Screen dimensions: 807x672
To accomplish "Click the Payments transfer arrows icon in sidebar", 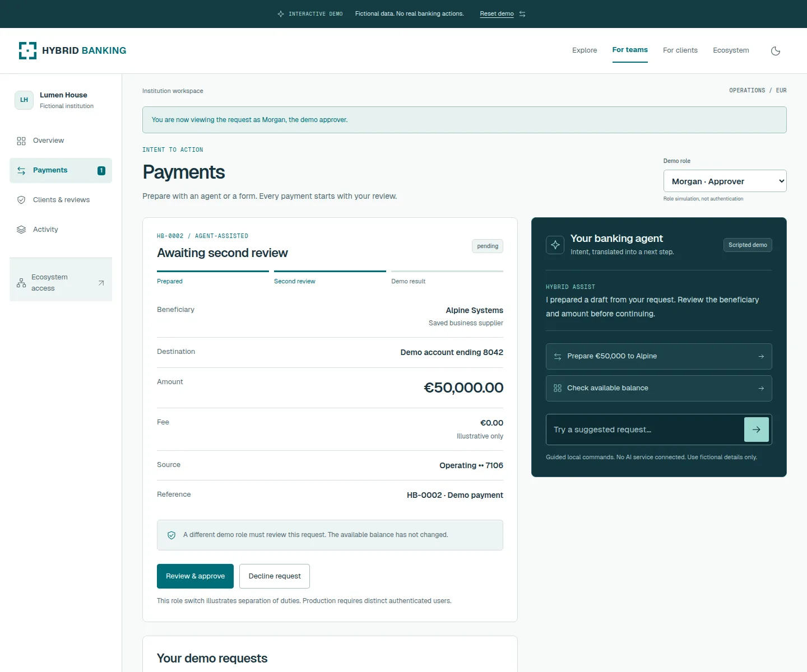I will [x=21, y=171].
